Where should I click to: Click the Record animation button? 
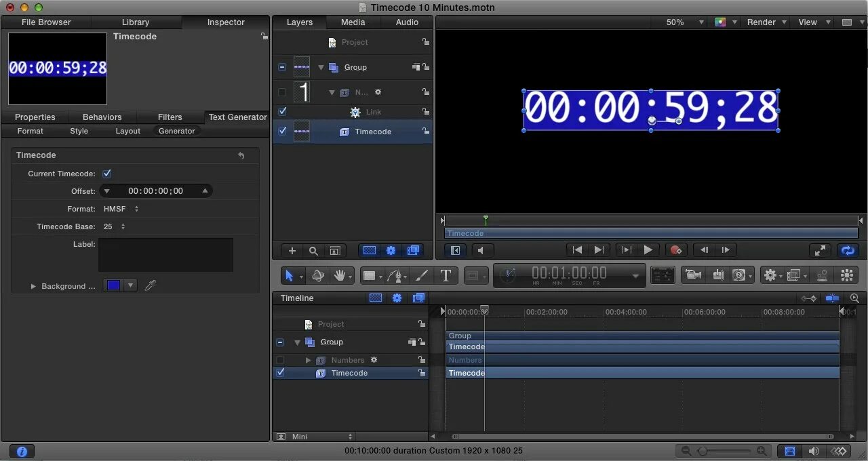[675, 250]
